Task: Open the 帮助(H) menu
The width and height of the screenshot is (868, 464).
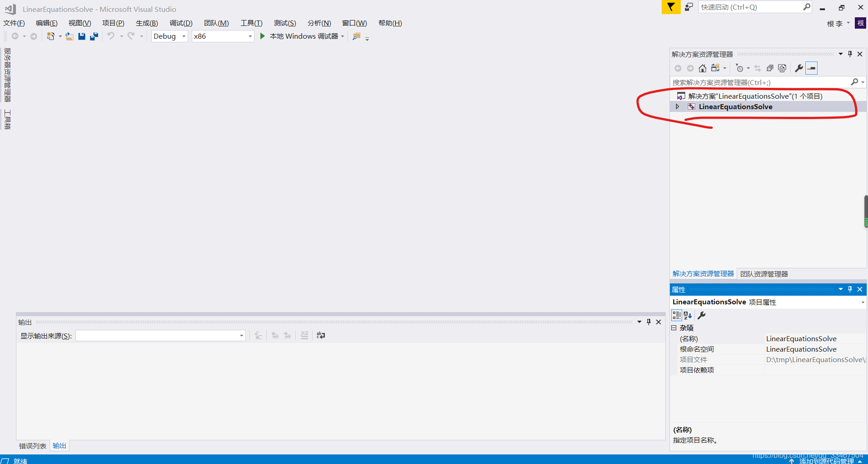Action: point(390,23)
